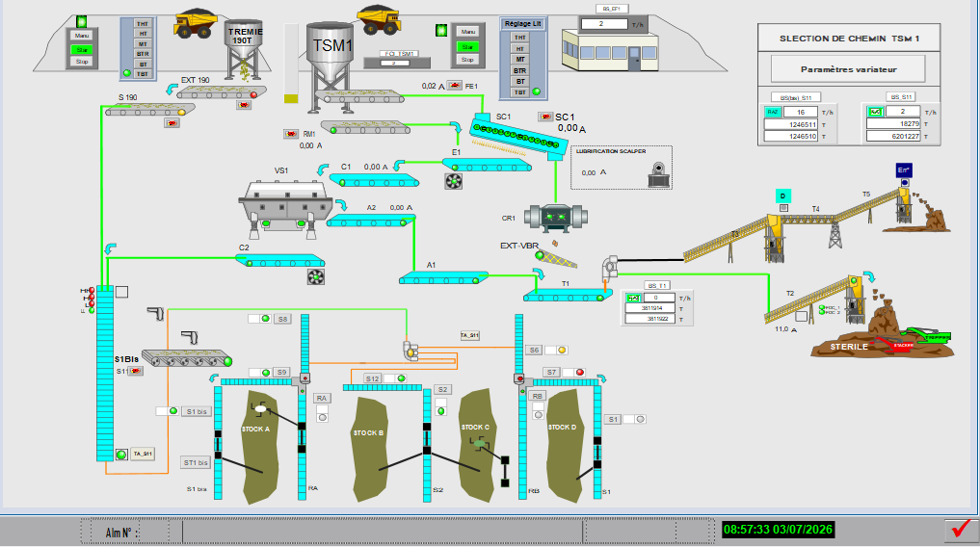
Task: Click the VS1 vibrating screen icon
Action: pos(285,209)
